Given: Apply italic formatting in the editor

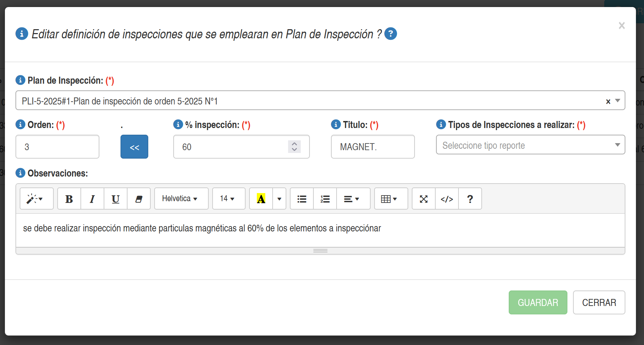Looking at the screenshot, I should click(92, 199).
